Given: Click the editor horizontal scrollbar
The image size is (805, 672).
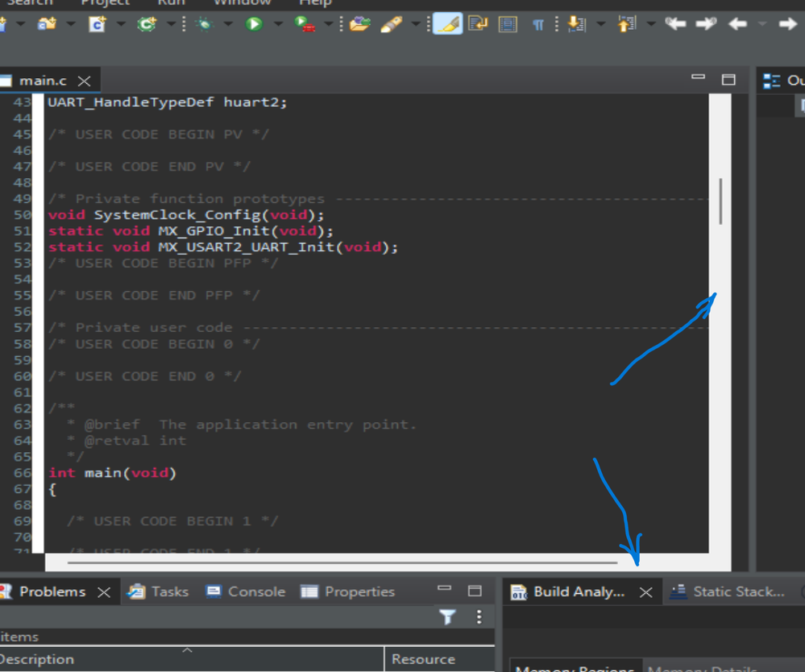Looking at the screenshot, I should 342,562.
